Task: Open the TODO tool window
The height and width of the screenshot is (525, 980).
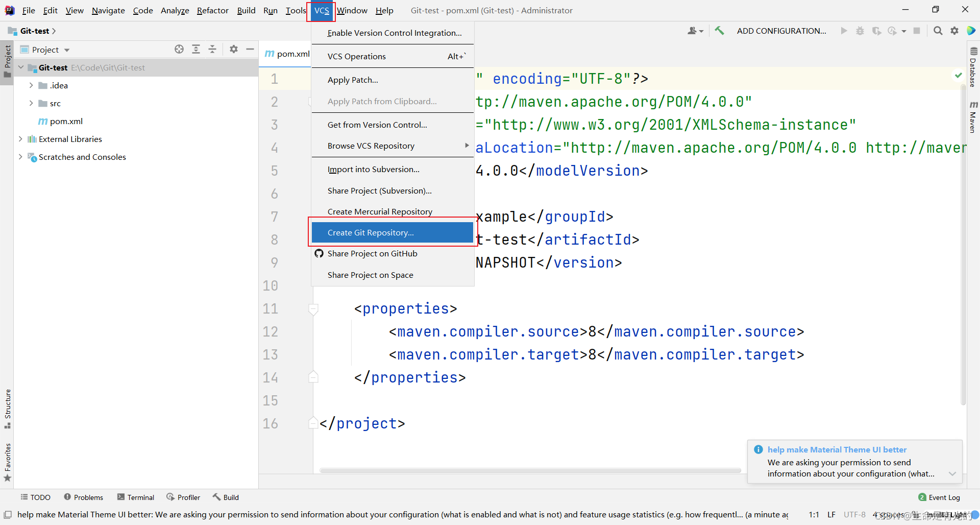Action: pyautogui.click(x=35, y=497)
